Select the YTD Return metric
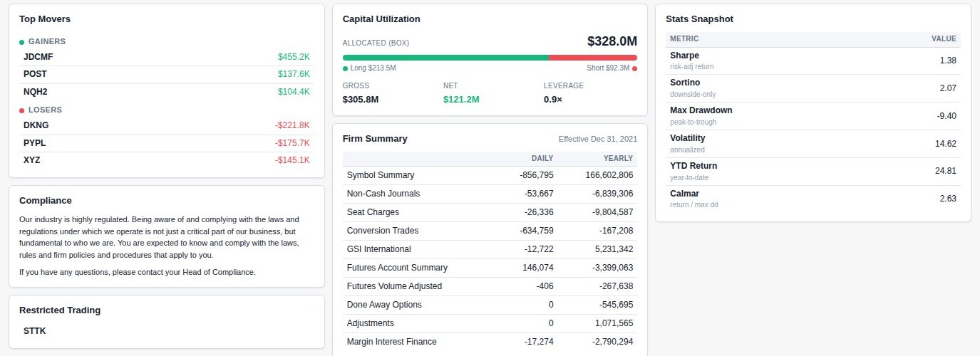980x356 pixels. [x=813, y=171]
